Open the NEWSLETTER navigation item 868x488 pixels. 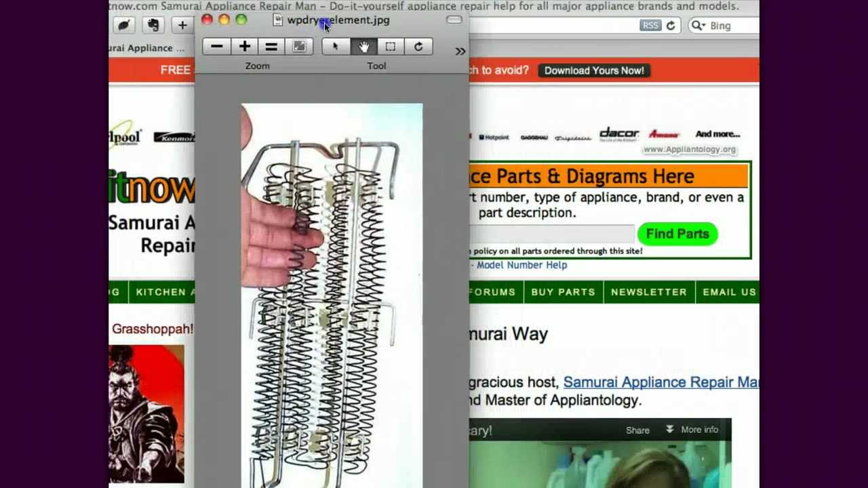click(x=648, y=292)
